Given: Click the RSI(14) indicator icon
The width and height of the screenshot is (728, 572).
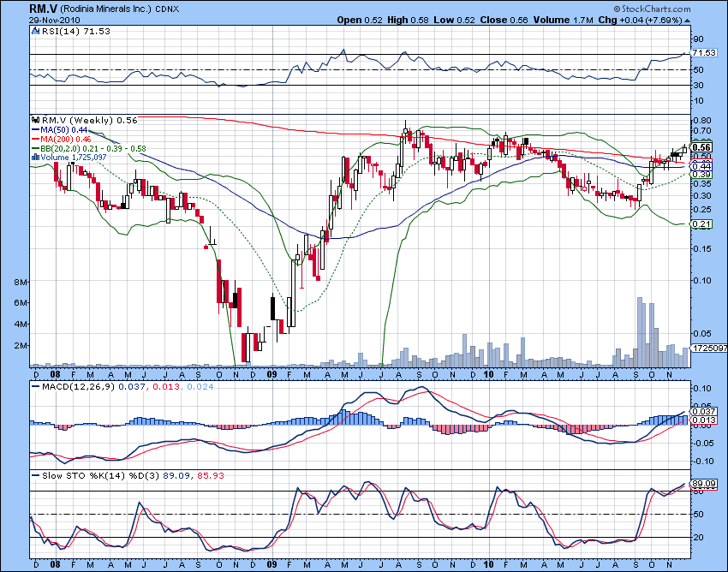Looking at the screenshot, I should (35, 32).
